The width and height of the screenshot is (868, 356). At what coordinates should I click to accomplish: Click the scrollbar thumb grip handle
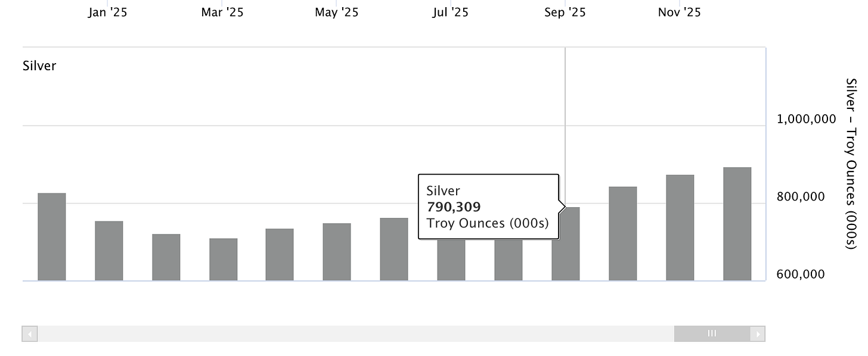coord(712,333)
